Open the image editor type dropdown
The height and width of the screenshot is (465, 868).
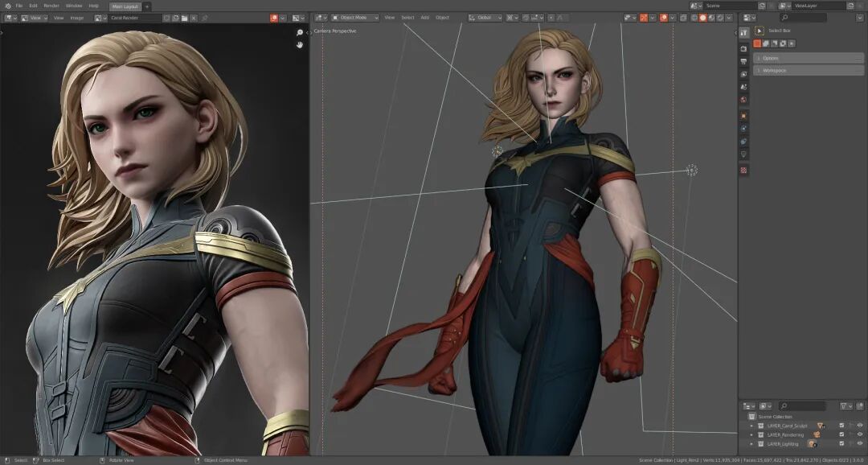(11, 18)
